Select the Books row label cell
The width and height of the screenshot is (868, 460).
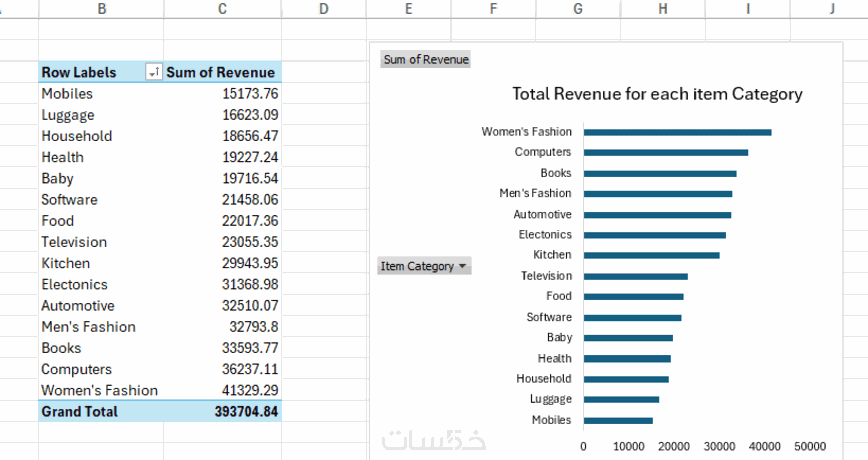point(101,348)
